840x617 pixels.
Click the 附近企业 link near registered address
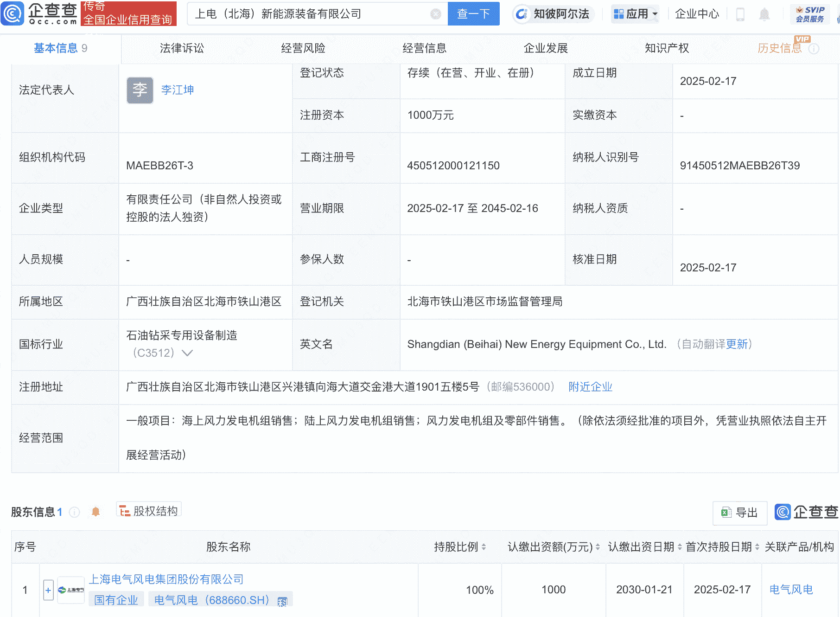(590, 386)
